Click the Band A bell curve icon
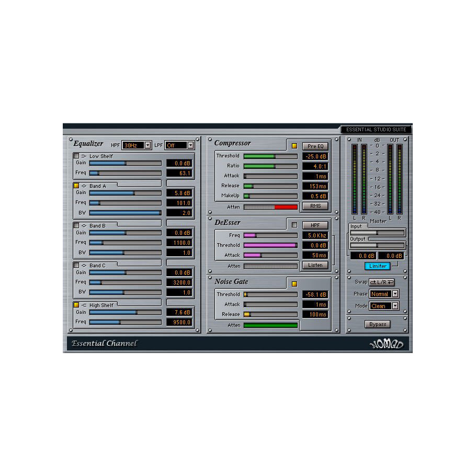Image resolution: width=476 pixels, height=476 pixels. 84,186
